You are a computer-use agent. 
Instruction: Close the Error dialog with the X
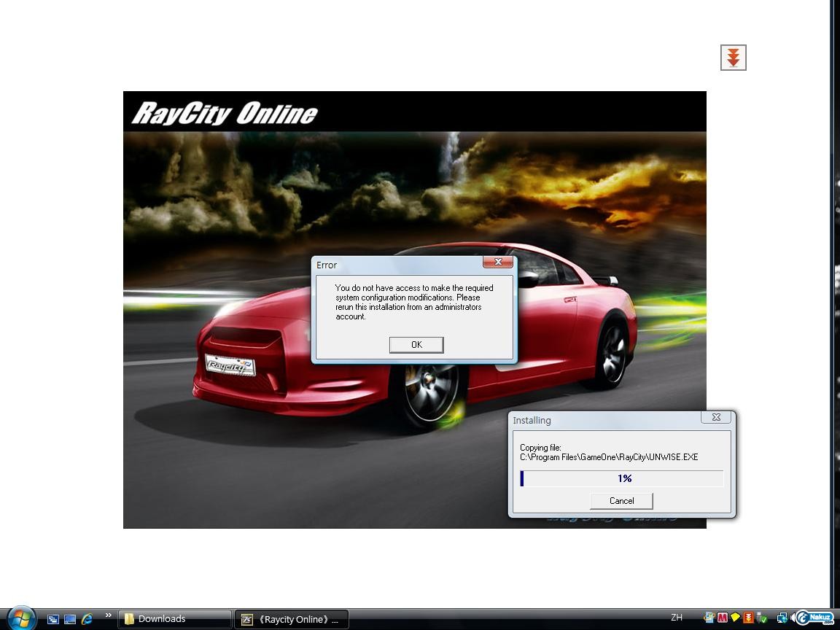pyautogui.click(x=498, y=262)
